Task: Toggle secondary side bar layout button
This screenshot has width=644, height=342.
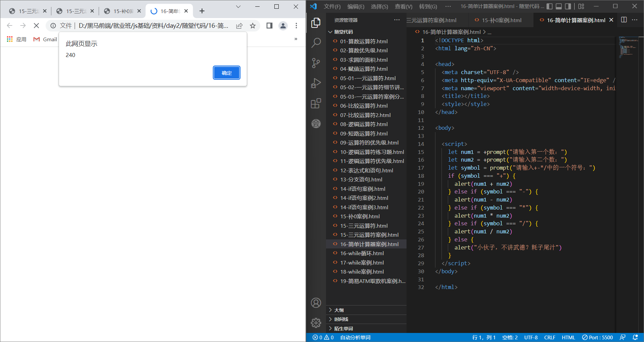Action: 568,6
